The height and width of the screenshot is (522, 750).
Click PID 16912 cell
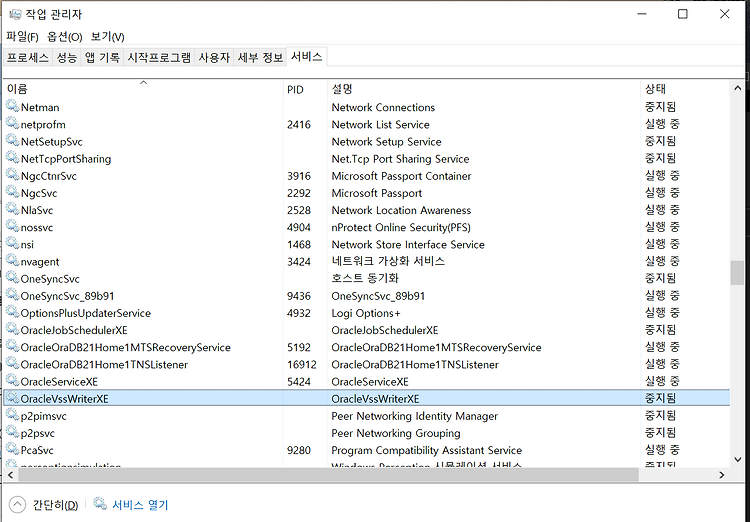[302, 365]
